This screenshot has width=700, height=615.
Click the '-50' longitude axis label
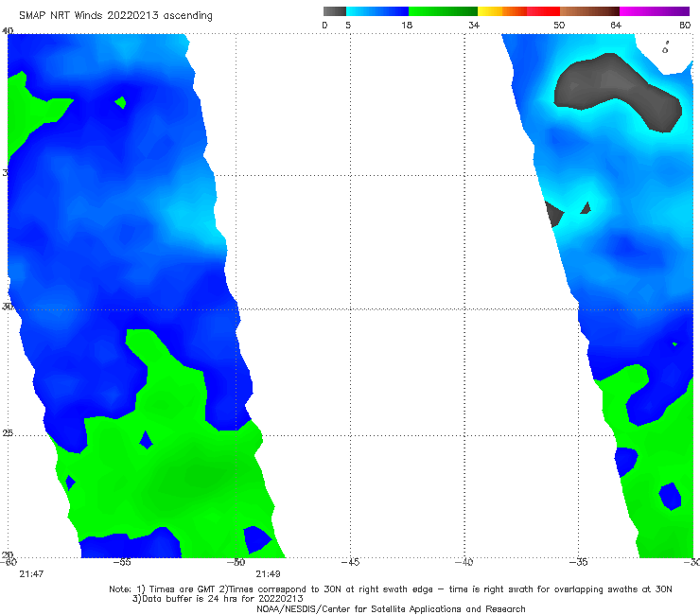tap(236, 562)
